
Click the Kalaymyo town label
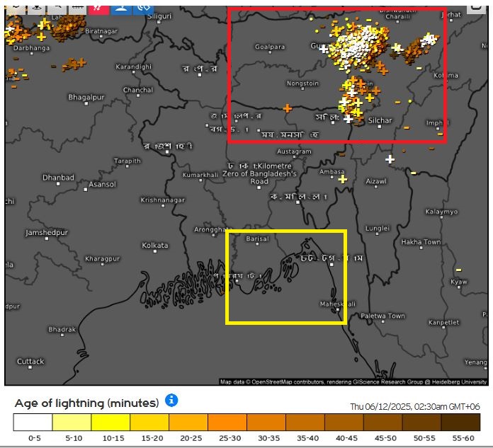point(441,212)
